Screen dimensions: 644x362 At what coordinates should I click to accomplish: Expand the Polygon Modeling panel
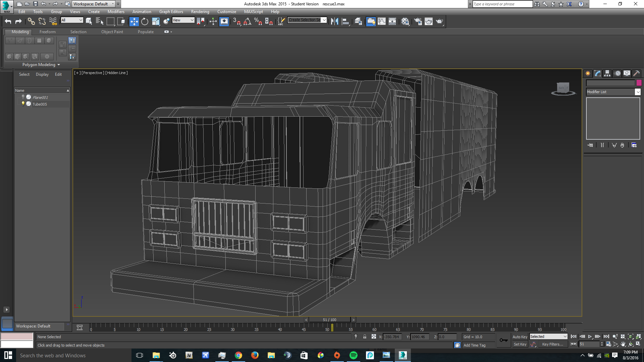click(41, 65)
